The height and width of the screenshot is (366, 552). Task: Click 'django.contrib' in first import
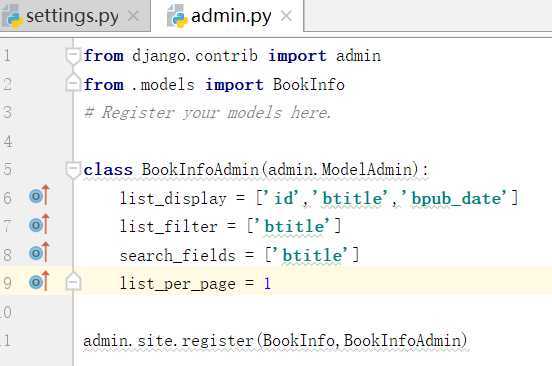click(x=195, y=56)
